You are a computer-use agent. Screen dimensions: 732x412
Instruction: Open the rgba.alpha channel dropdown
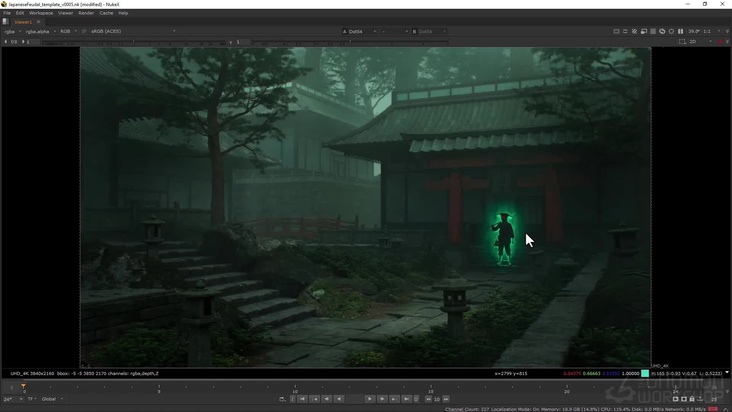click(41, 31)
